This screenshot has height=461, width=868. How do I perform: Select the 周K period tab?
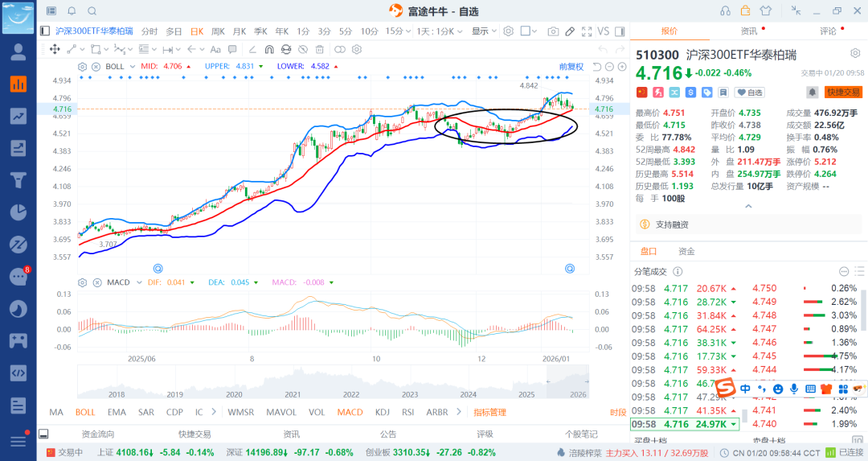tap(218, 31)
